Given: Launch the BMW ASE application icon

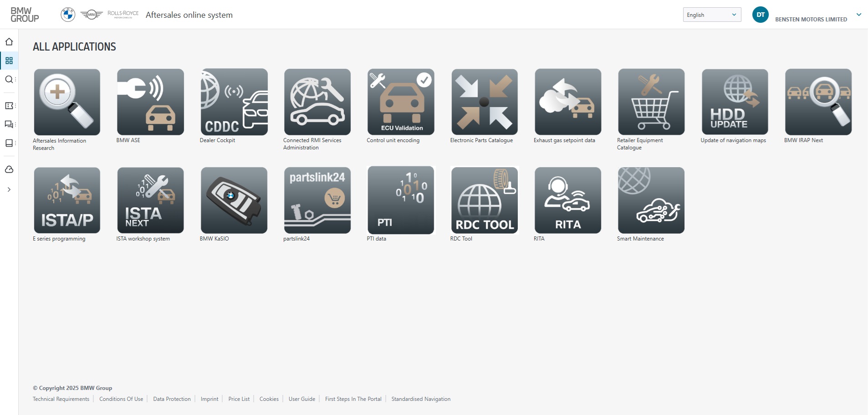Looking at the screenshot, I should click(x=150, y=102).
